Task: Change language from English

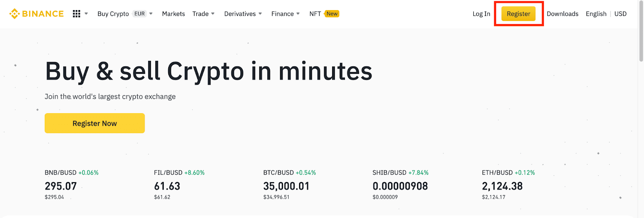Action: pyautogui.click(x=596, y=14)
